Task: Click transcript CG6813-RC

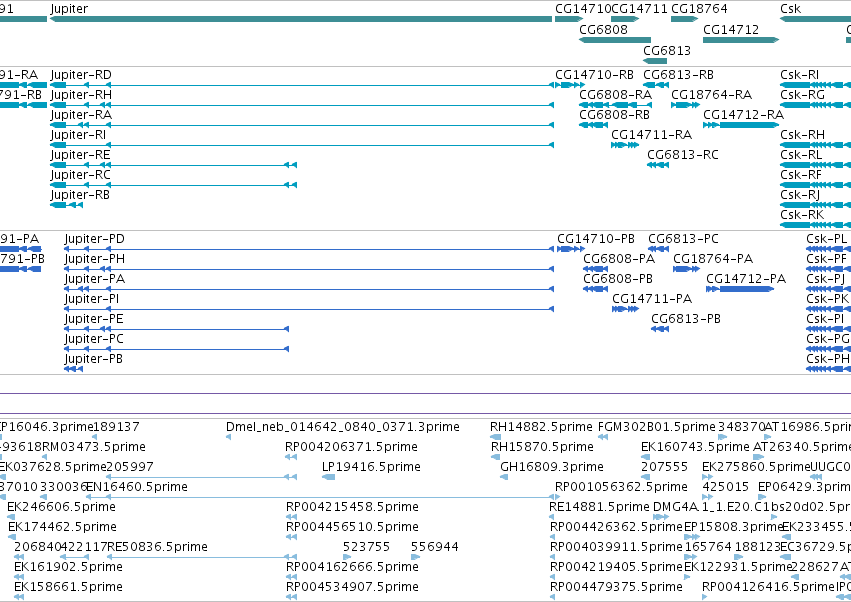Action: coord(658,165)
